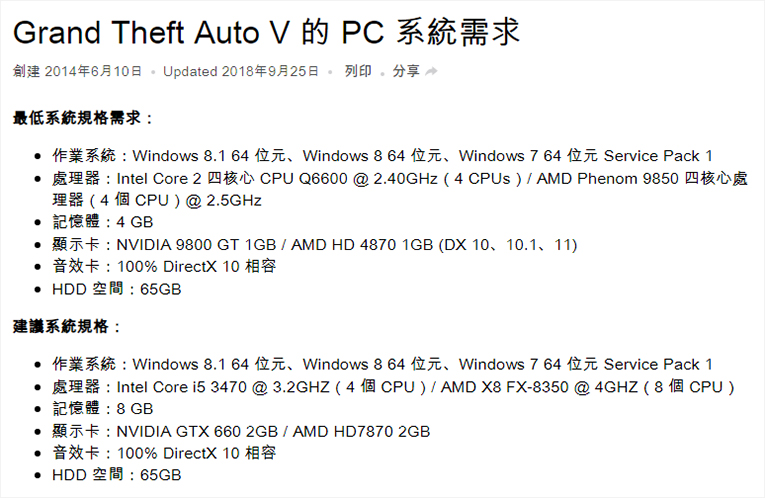Click the 音效卡 line under minimum requirements
The image size is (765, 498).
click(164, 267)
